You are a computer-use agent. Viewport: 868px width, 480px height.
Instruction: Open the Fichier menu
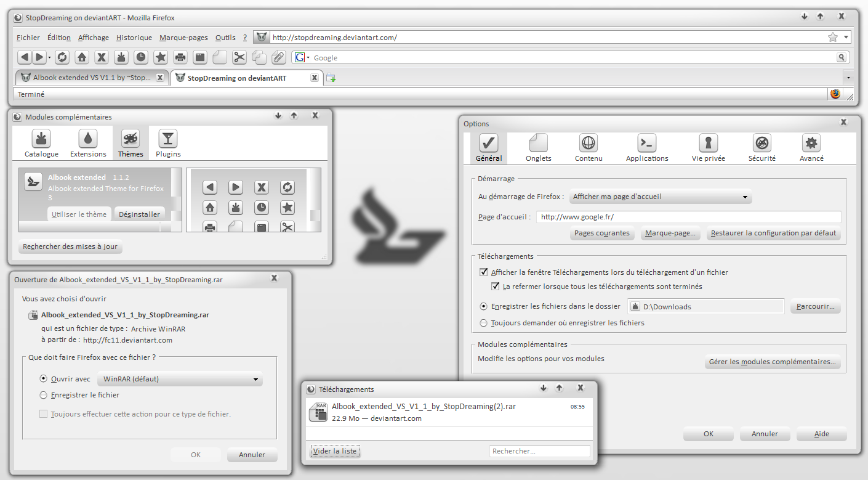[28, 38]
